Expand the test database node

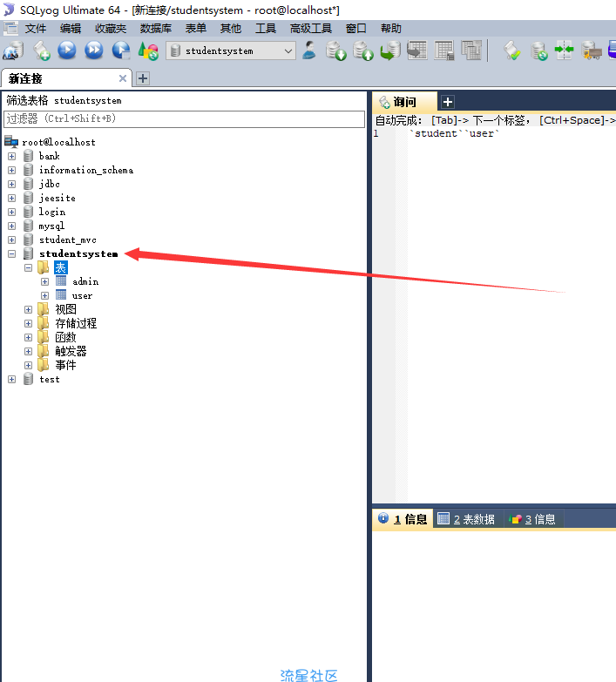tap(11, 379)
